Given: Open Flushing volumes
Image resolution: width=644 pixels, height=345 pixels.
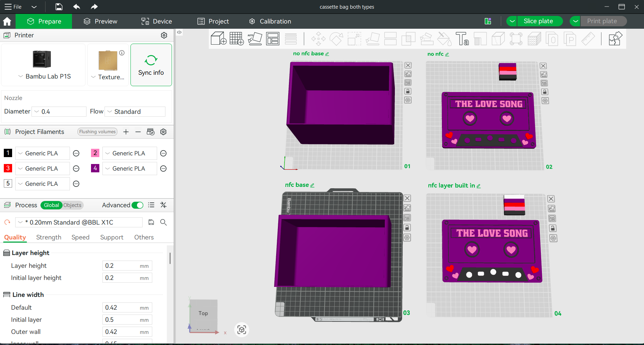Looking at the screenshot, I should point(97,132).
